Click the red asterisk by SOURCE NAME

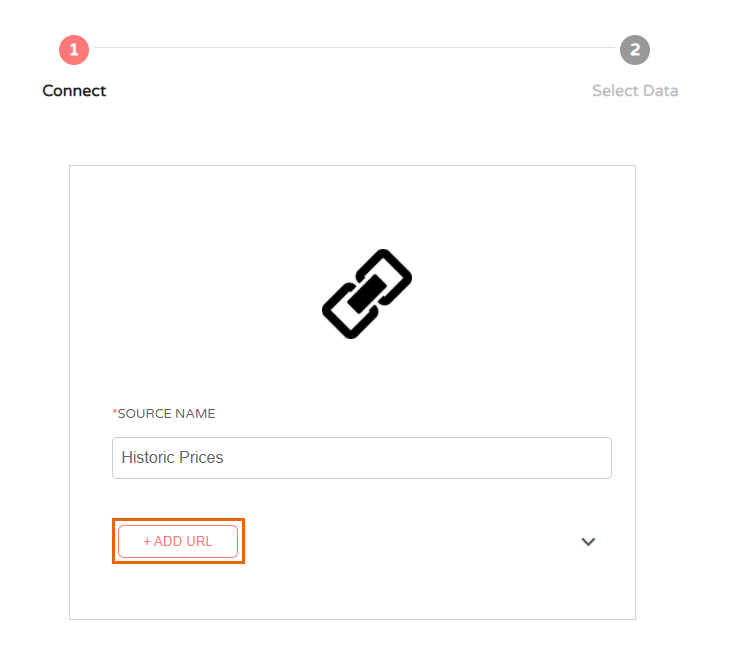coord(114,411)
